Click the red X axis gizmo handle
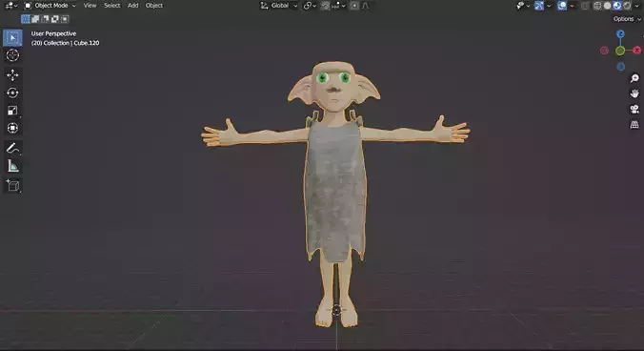The width and height of the screenshot is (644, 351). [x=637, y=51]
